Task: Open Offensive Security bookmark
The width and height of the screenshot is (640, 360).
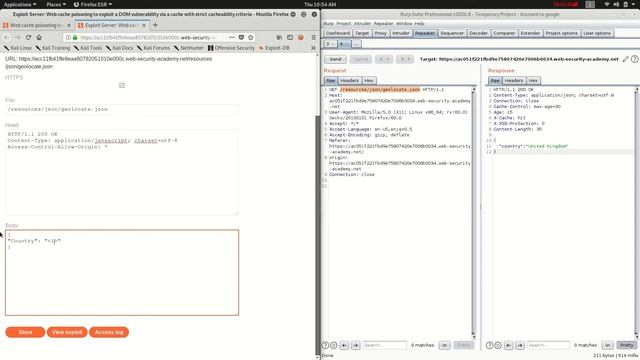Action: tap(231, 48)
